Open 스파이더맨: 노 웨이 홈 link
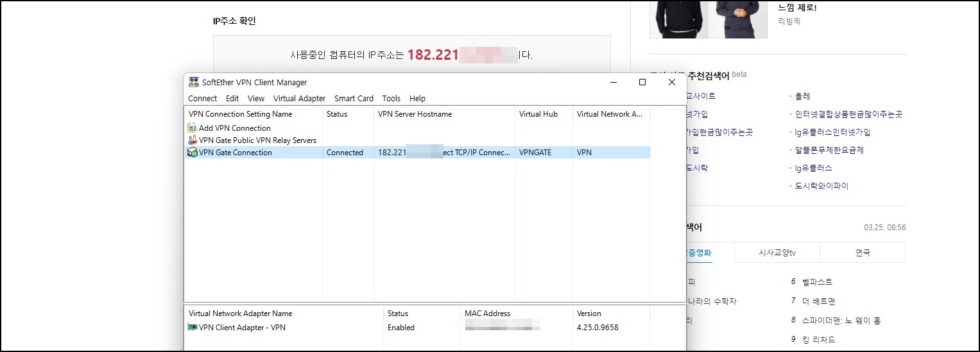Viewport: 980px width, 352px height. click(841, 321)
